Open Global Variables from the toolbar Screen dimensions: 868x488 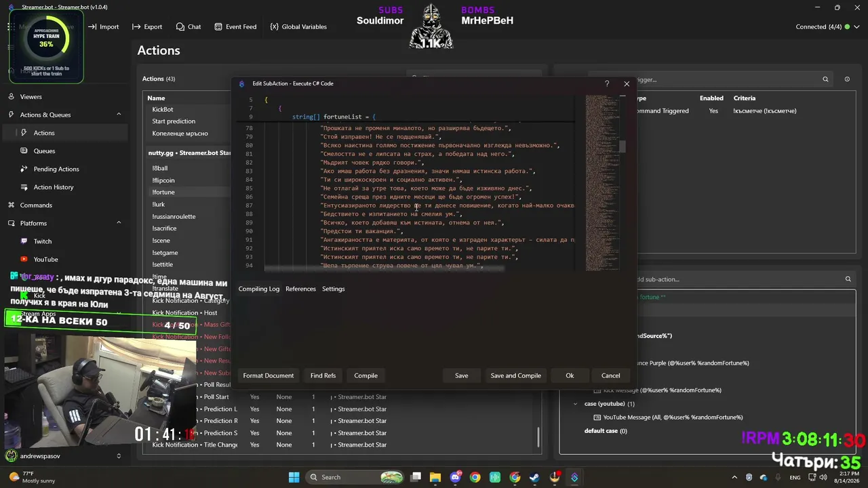(x=298, y=27)
